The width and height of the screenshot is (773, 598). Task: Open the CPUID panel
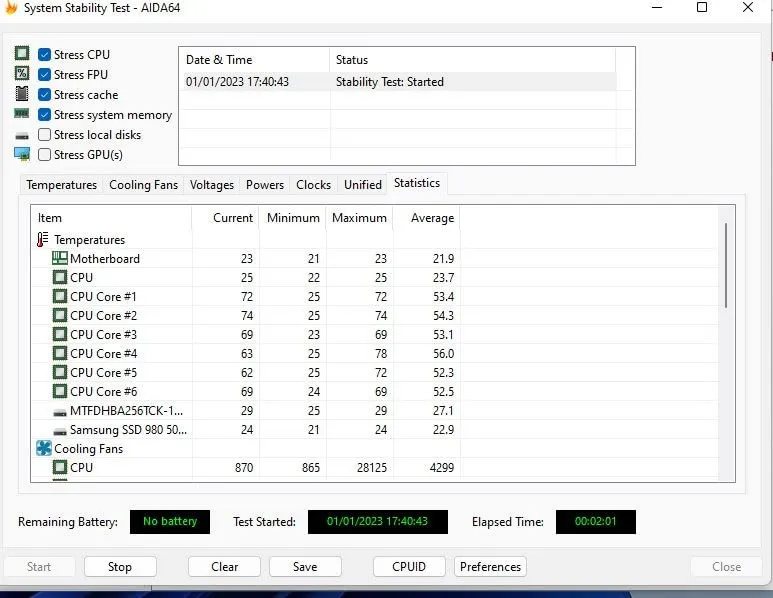click(409, 566)
